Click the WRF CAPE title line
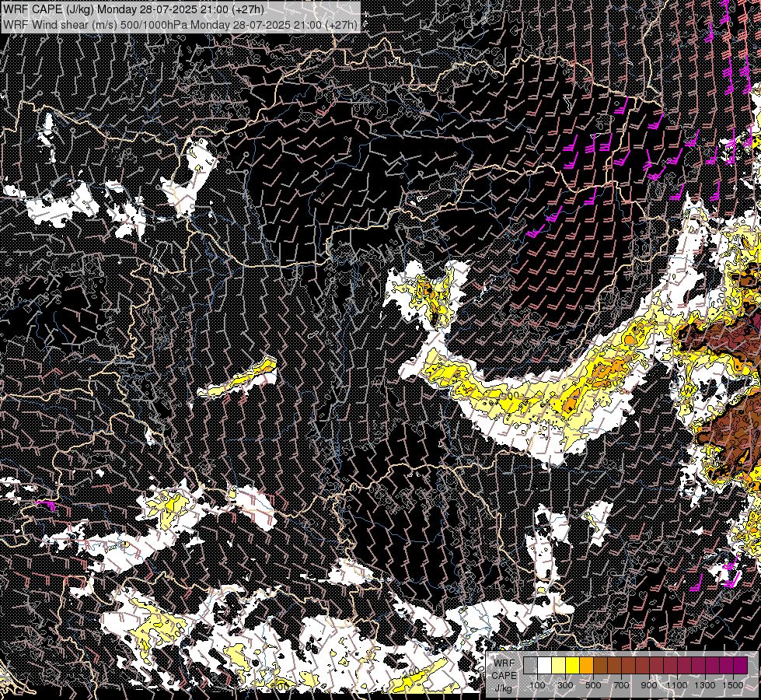Viewport: 761px width, 700px height. pyautogui.click(x=134, y=9)
